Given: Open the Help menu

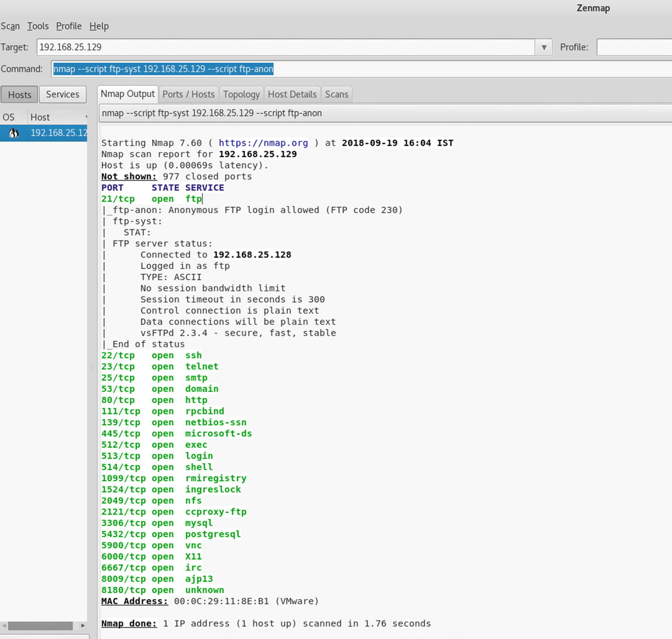Looking at the screenshot, I should pyautogui.click(x=99, y=26).
